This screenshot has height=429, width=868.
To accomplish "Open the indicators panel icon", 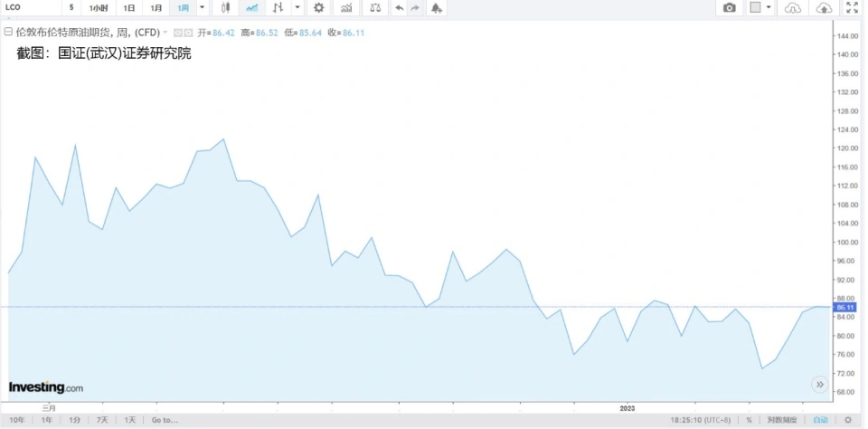I will click(346, 8).
